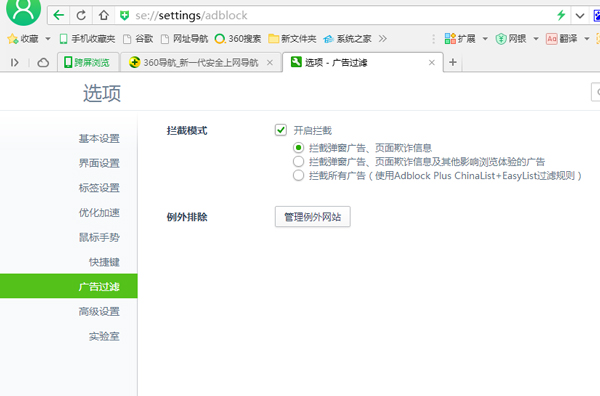Open the 360搜索 bookmark
600x396 pixels.
click(238, 39)
